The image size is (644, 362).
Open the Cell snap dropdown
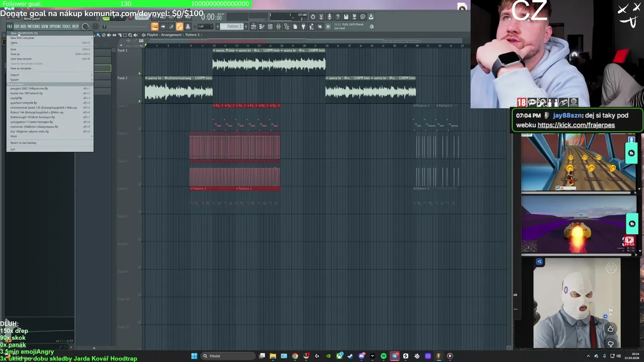(205, 26)
